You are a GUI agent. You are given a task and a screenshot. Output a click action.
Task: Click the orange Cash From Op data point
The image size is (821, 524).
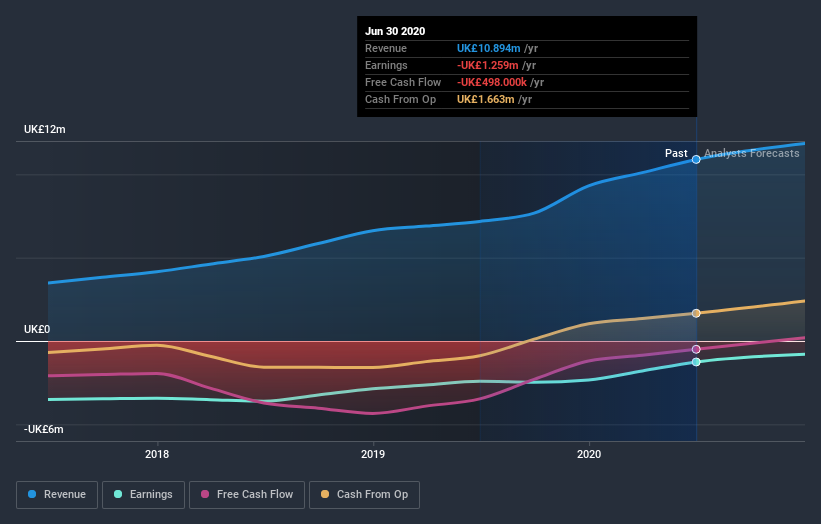(696, 314)
